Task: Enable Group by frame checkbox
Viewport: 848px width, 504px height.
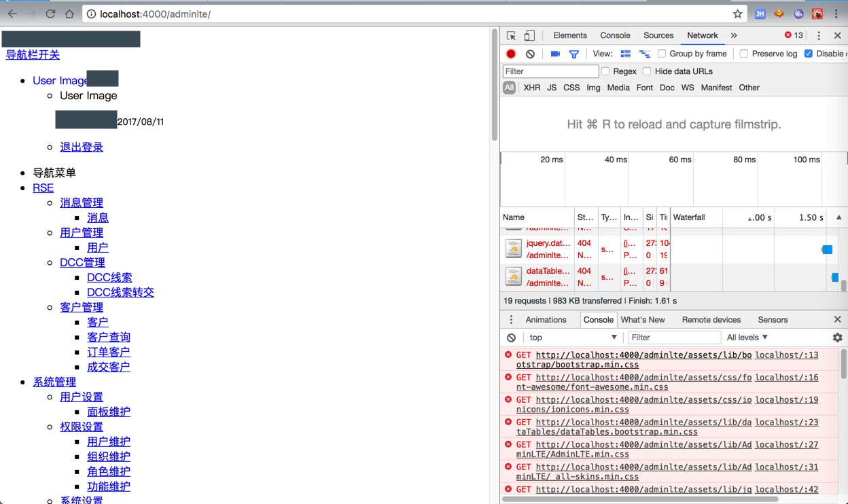Action: click(x=662, y=54)
